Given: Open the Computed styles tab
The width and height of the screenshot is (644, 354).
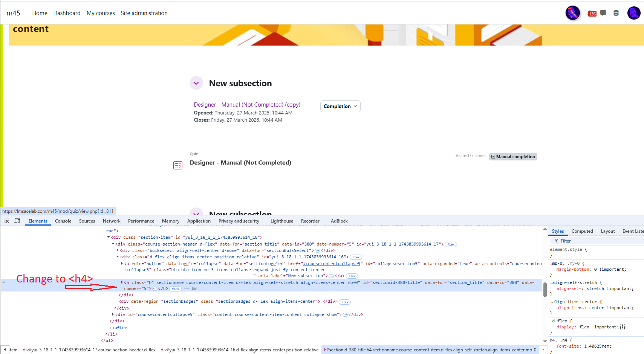Looking at the screenshot, I should pos(582,231).
